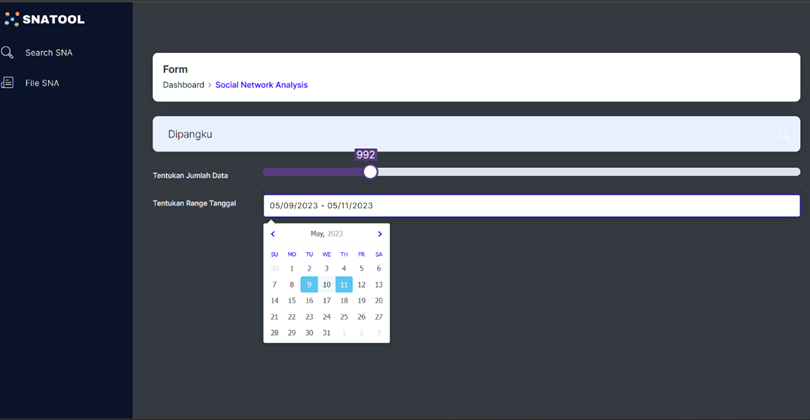
Task: Click the SNATOOL logo icon
Action: coord(12,19)
